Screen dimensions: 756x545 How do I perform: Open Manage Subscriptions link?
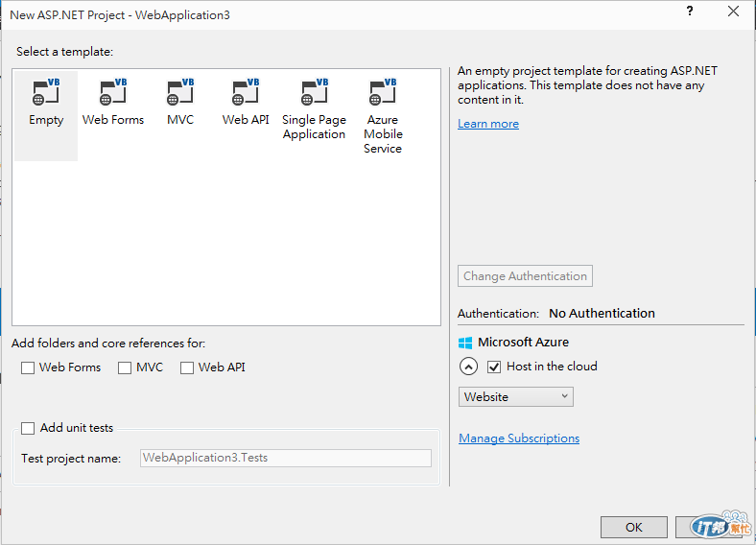pos(519,438)
